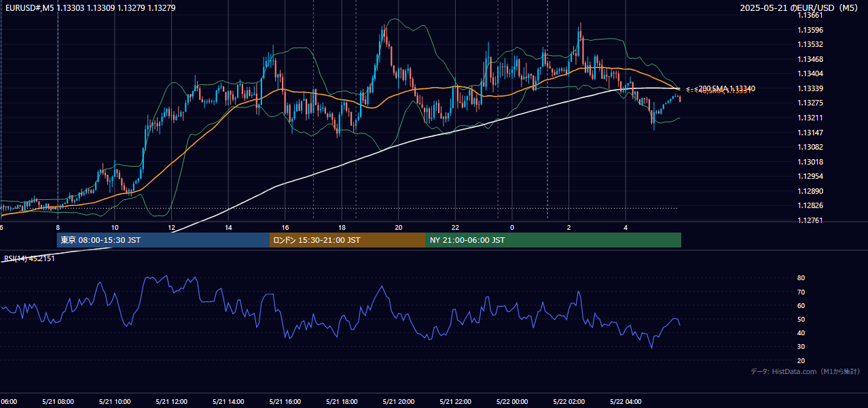
Task: Click the RSI 40 level label
Action: [x=801, y=333]
